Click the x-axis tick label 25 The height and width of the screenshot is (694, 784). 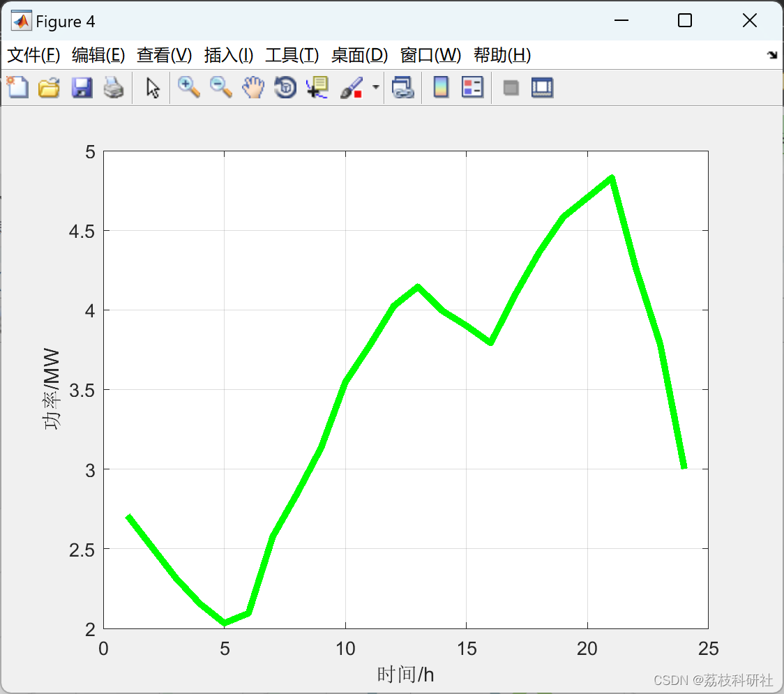(x=709, y=649)
